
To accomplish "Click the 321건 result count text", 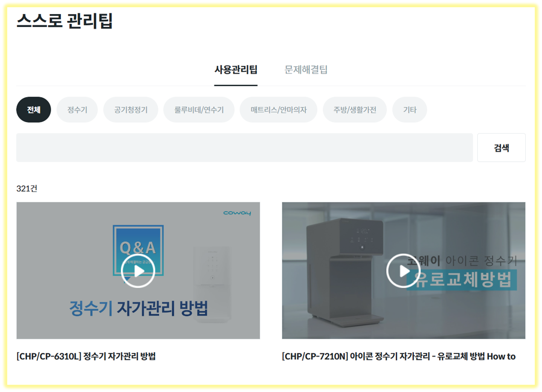I will [26, 188].
